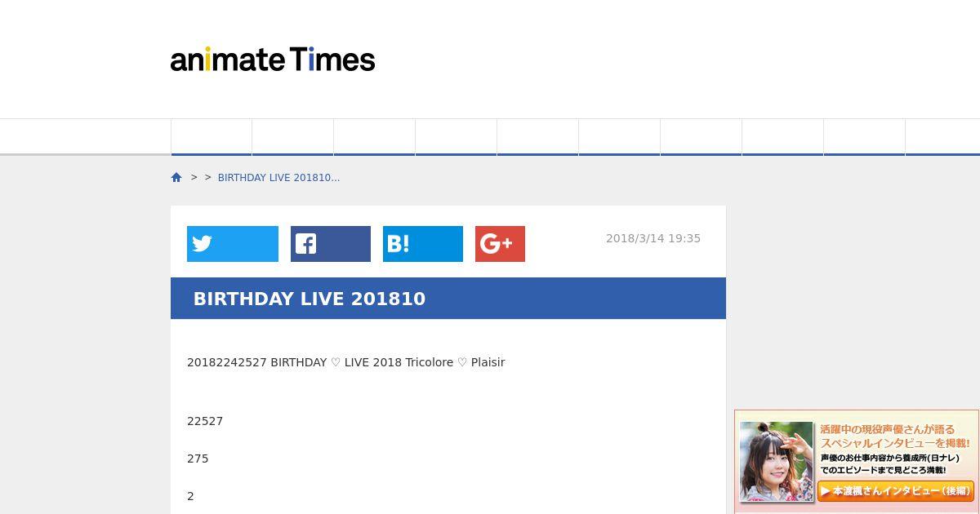Bookmark the article on Hatena B!
Viewport: 980px width, 514px height.
pos(423,244)
